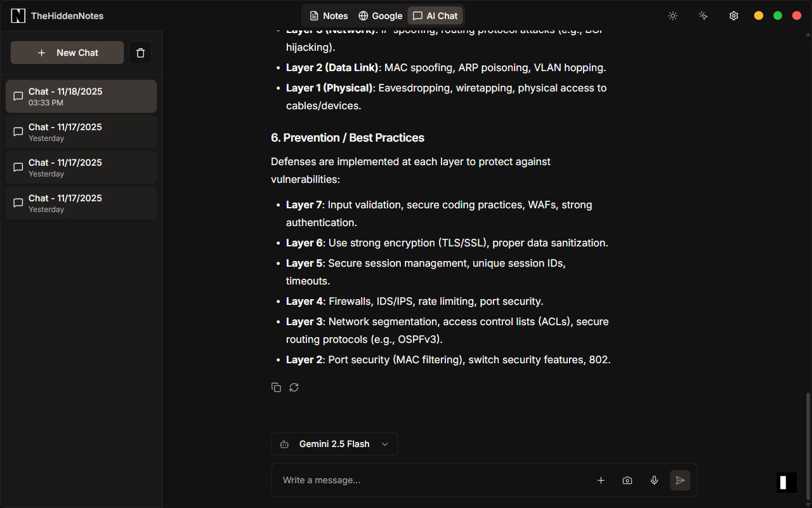Click the microphone icon for voice input
The width and height of the screenshot is (812, 508).
[654, 480]
